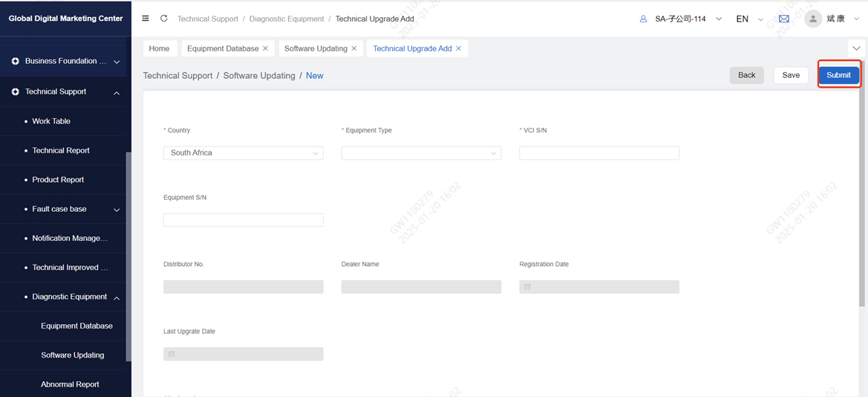Screen dimensions: 868x397
Task: Close the Equipment Database tab
Action: click(265, 48)
